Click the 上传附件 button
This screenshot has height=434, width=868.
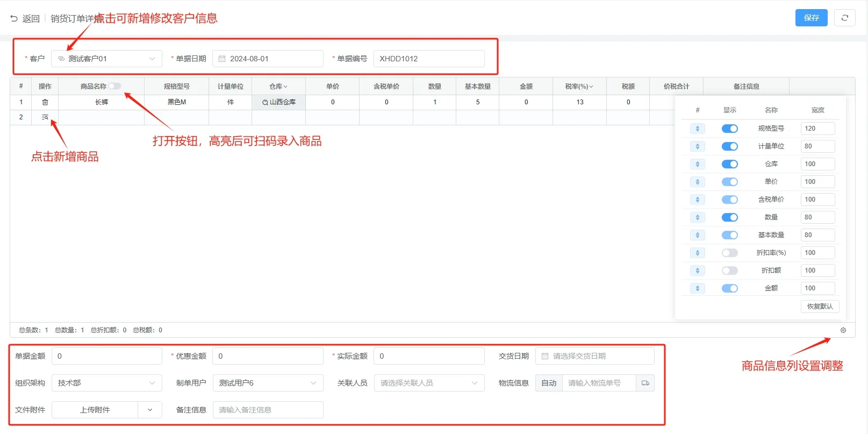tap(95, 410)
